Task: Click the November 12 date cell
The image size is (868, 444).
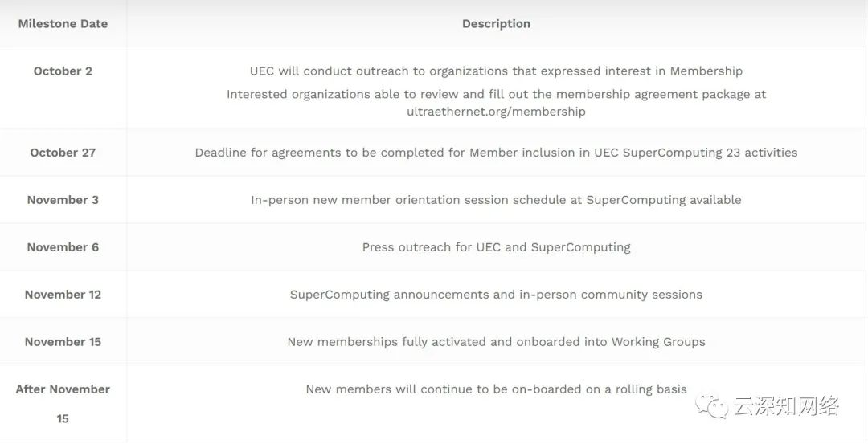Action: tap(63, 294)
